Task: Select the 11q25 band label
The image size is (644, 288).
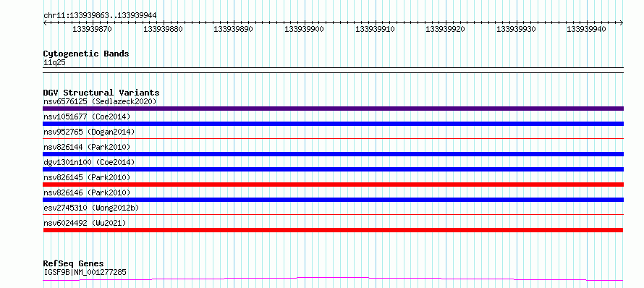Action: [x=54, y=63]
